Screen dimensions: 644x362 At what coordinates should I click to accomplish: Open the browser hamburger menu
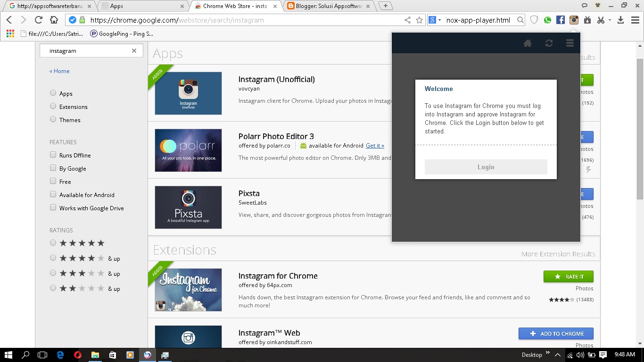[634, 20]
